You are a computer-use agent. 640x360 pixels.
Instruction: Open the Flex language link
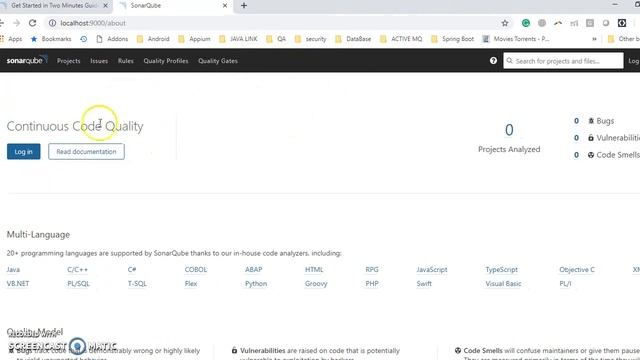click(191, 284)
